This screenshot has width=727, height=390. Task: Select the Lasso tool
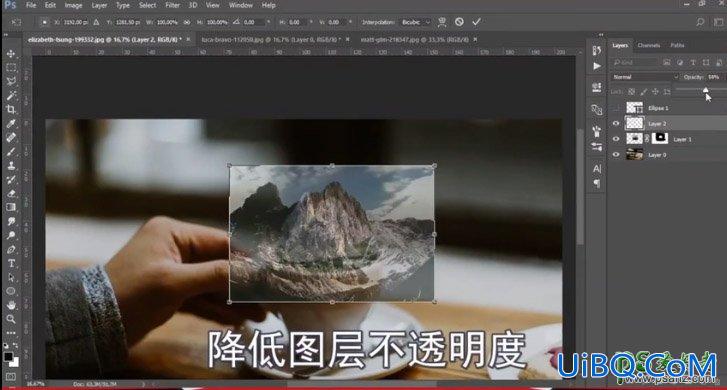pos(11,82)
